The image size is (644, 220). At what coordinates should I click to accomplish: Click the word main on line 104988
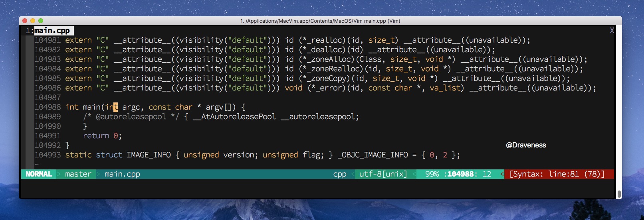(91, 107)
